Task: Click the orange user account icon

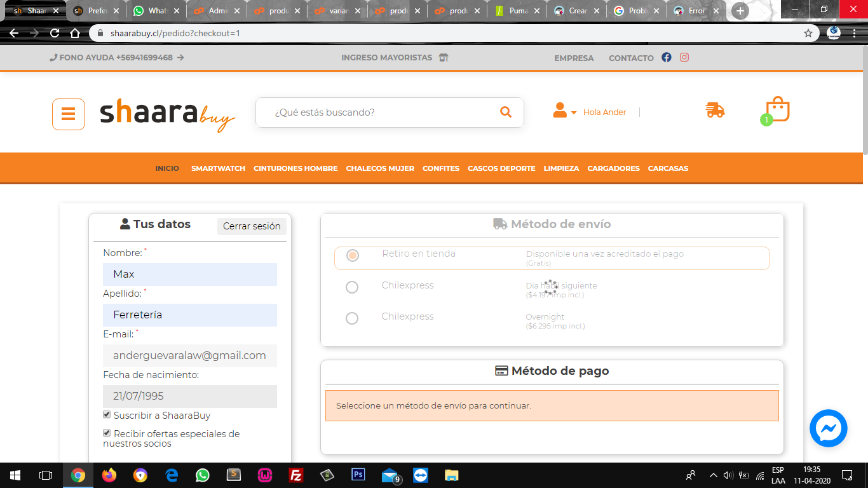Action: pyautogui.click(x=560, y=111)
